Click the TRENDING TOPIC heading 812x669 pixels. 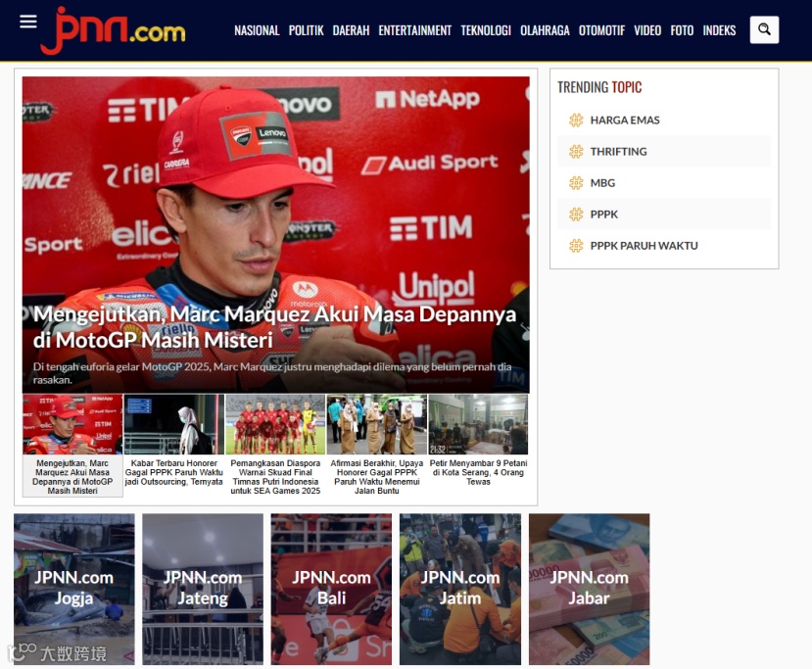599,87
